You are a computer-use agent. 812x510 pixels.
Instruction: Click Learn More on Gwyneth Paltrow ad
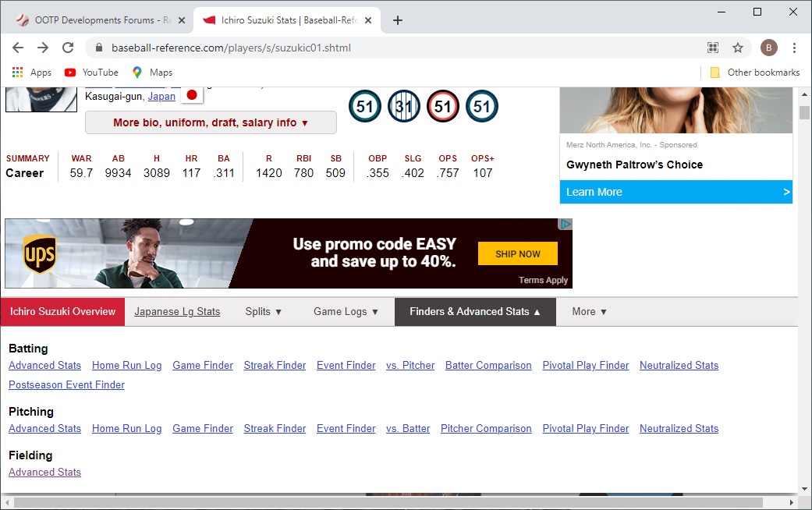[675, 192]
